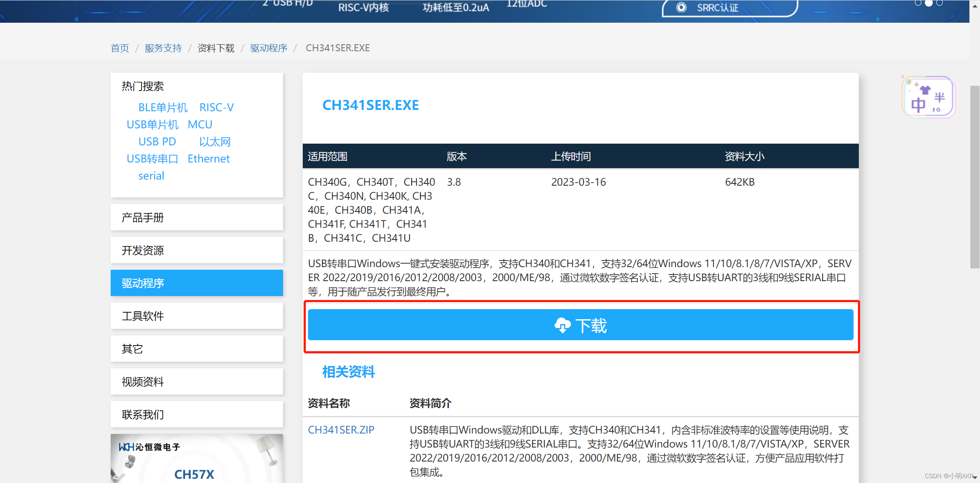This screenshot has width=980, height=483.
Task: Go to 首页 in the breadcrumb
Action: pos(120,48)
